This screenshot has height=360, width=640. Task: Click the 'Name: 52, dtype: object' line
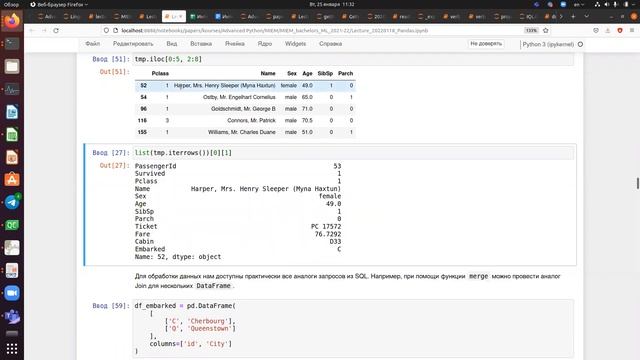coord(178,257)
